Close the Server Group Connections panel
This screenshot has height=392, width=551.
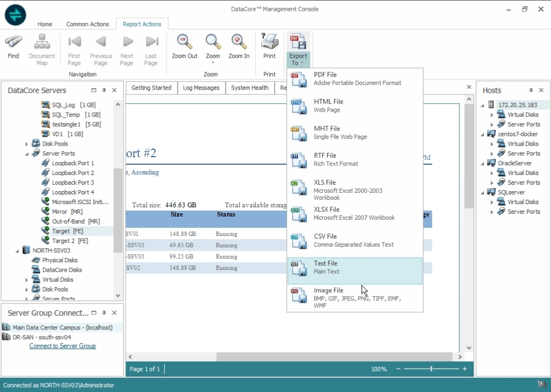(x=114, y=313)
